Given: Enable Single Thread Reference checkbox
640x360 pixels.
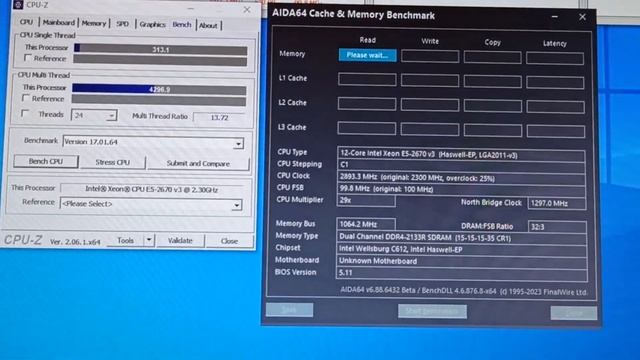Looking at the screenshot, I should coord(28,58).
